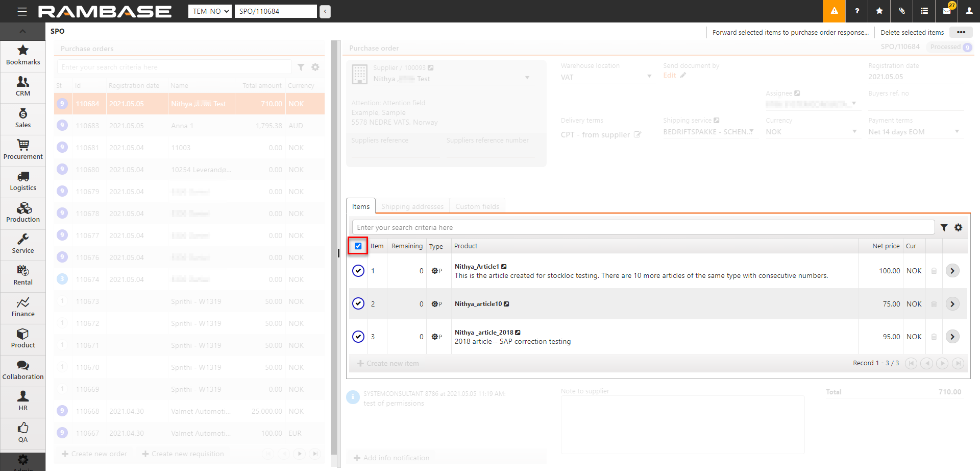Expand the Payment terms dropdown
This screenshot has height=471, width=980.
coord(957,132)
